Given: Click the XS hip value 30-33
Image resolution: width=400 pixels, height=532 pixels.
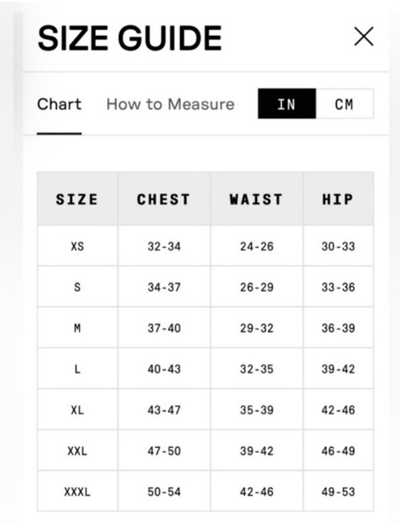Looking at the screenshot, I should pyautogui.click(x=338, y=246).
